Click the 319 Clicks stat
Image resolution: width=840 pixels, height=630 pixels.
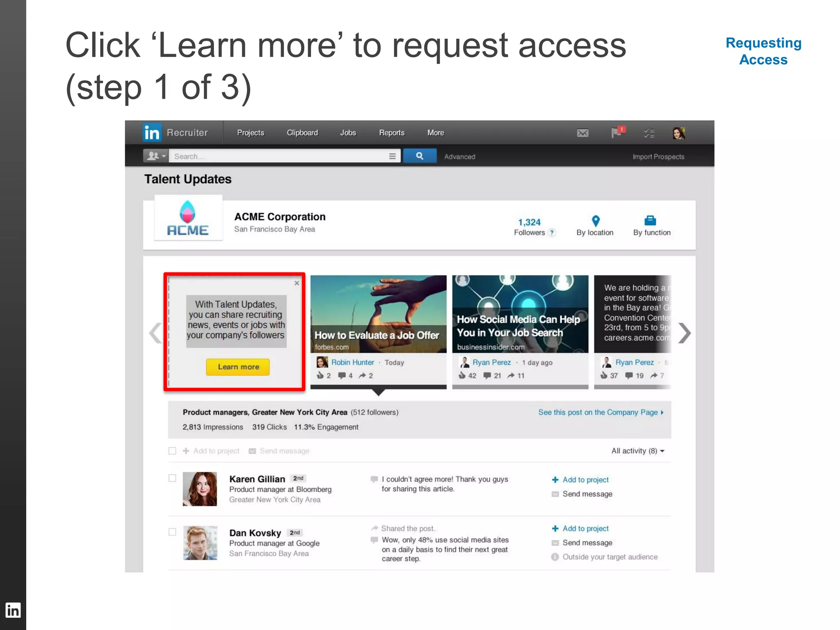coord(269,427)
